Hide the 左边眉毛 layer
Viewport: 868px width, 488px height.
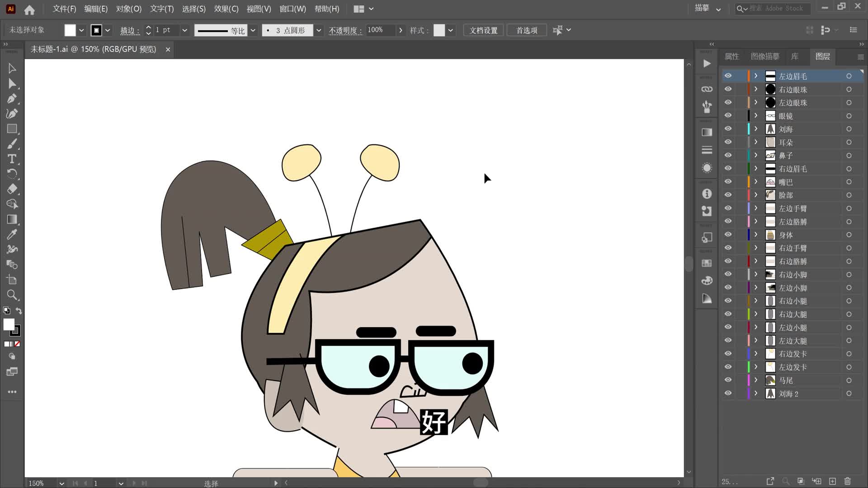tap(728, 76)
